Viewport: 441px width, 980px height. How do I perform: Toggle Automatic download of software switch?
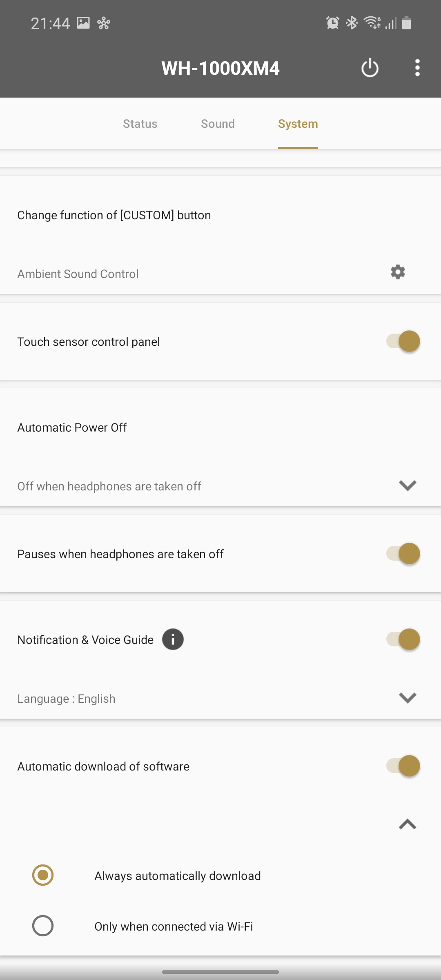[403, 766]
